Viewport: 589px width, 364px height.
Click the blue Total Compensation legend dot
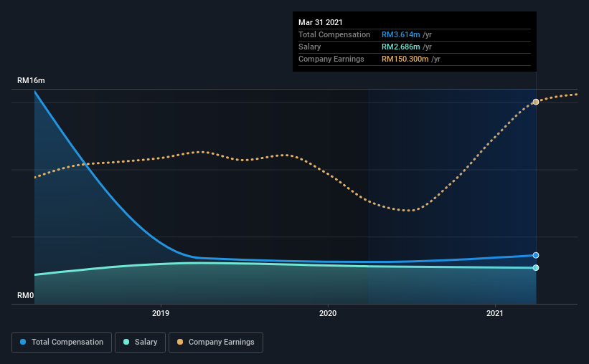23,342
